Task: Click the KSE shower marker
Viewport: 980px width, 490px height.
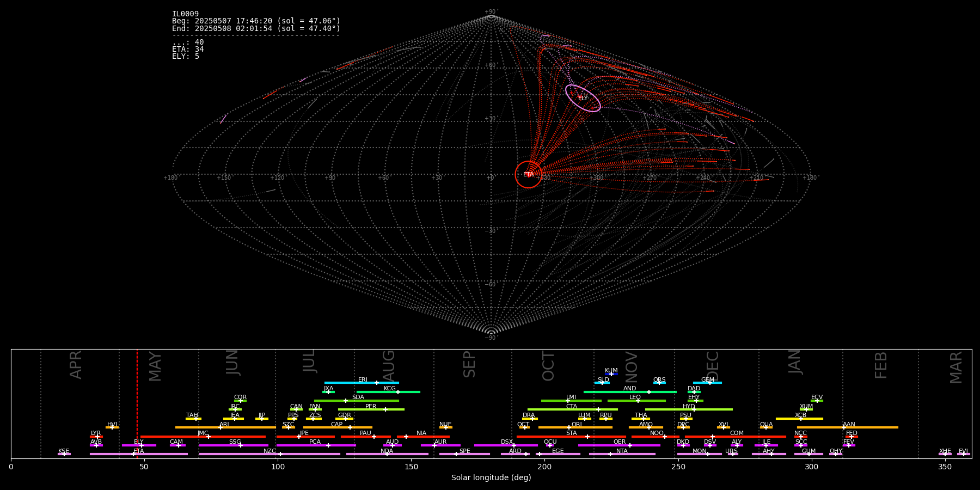Action: (x=64, y=454)
